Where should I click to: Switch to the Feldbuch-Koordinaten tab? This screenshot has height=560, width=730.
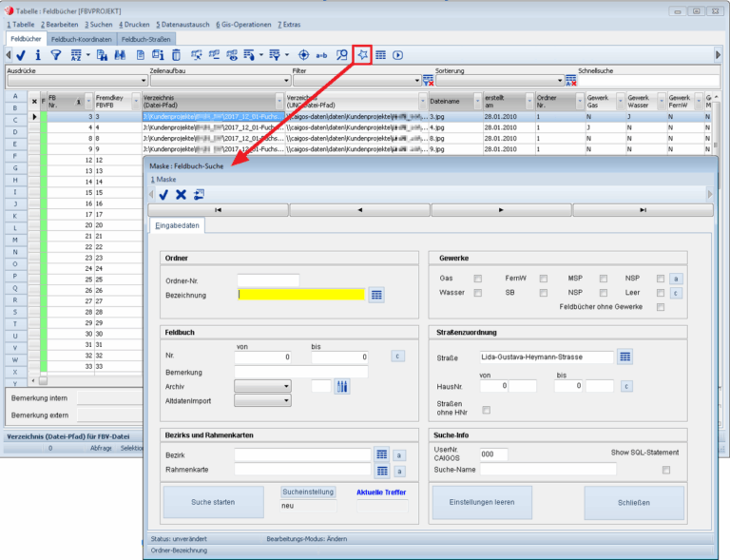(82, 39)
